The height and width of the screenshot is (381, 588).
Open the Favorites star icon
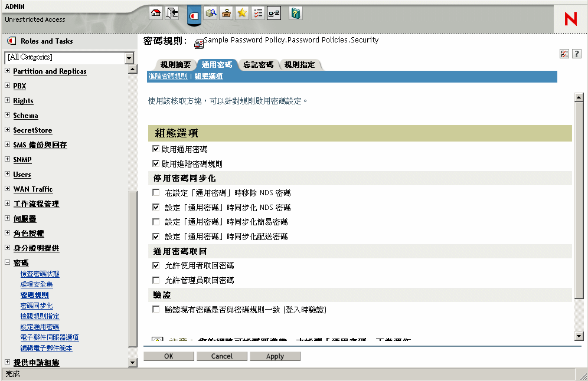point(242,14)
